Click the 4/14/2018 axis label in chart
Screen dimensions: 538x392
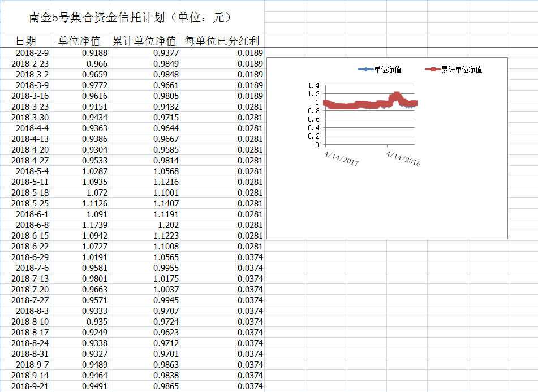pyautogui.click(x=403, y=158)
